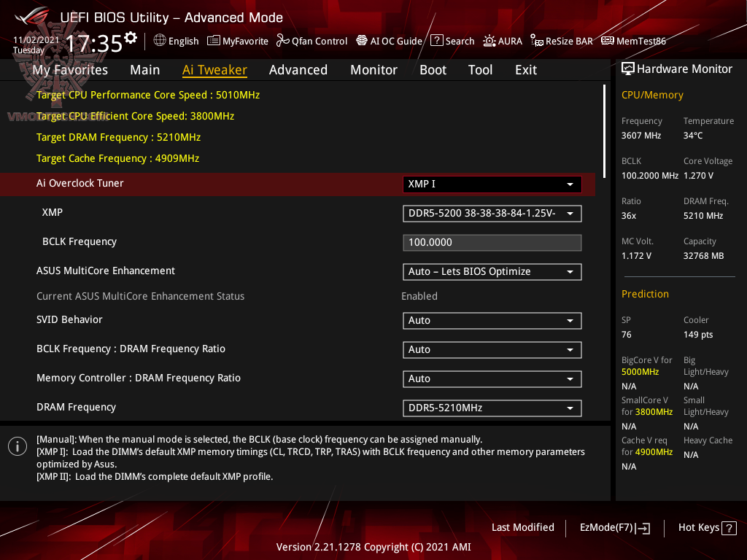Launch the AI OC Guide icon
This screenshot has height=560, width=747.
coord(362,41)
